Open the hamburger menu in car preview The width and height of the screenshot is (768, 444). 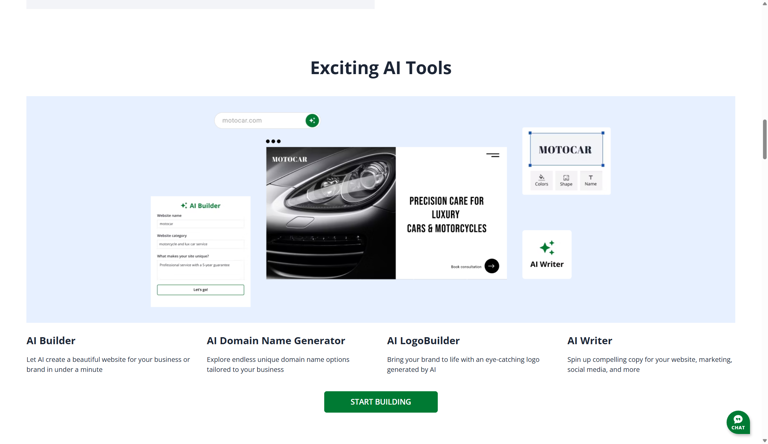tap(493, 155)
